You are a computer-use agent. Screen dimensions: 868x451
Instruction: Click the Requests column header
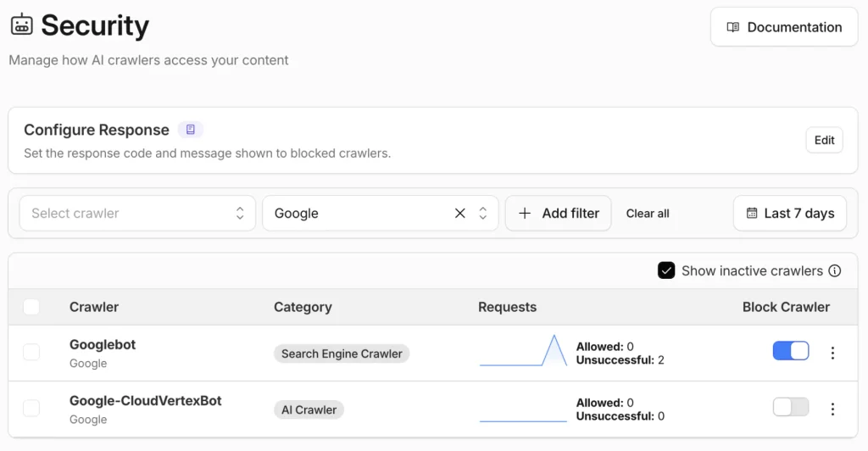pos(507,307)
